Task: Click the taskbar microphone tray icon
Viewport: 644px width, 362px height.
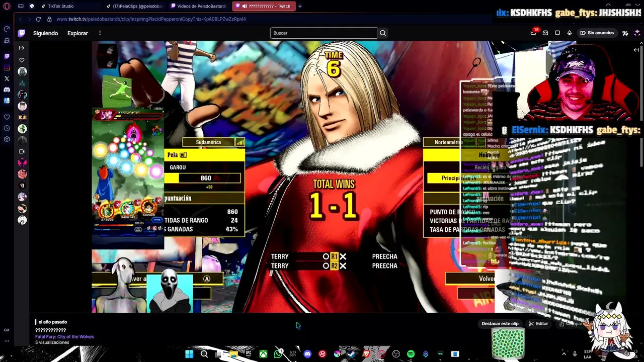Action: click(575, 354)
